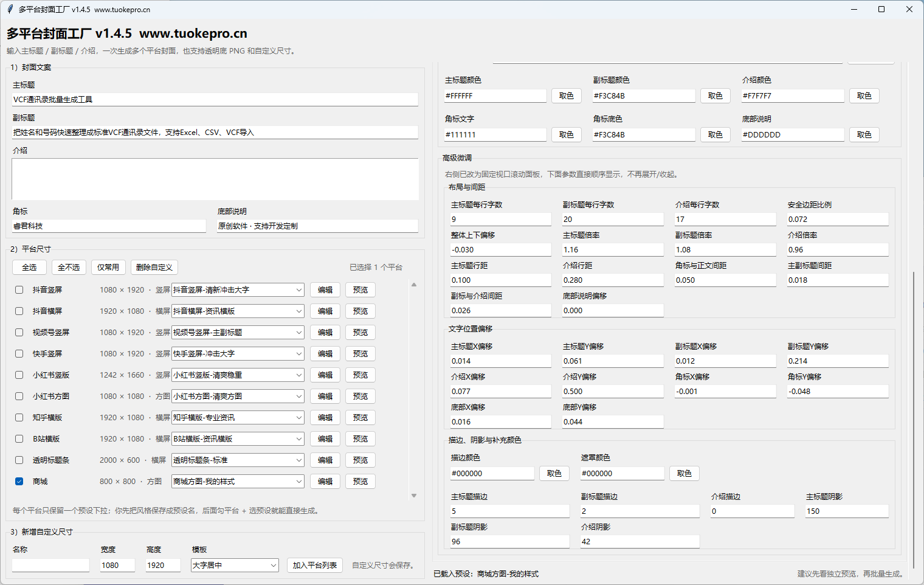924x585 pixels.
Task: Click the feather app icon in title bar
Action: click(10, 9)
